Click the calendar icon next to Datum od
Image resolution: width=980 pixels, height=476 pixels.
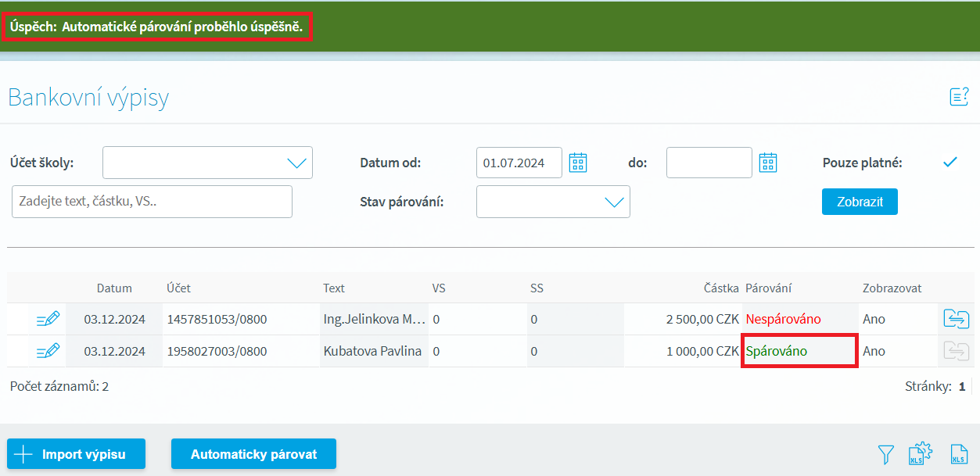pos(577,163)
